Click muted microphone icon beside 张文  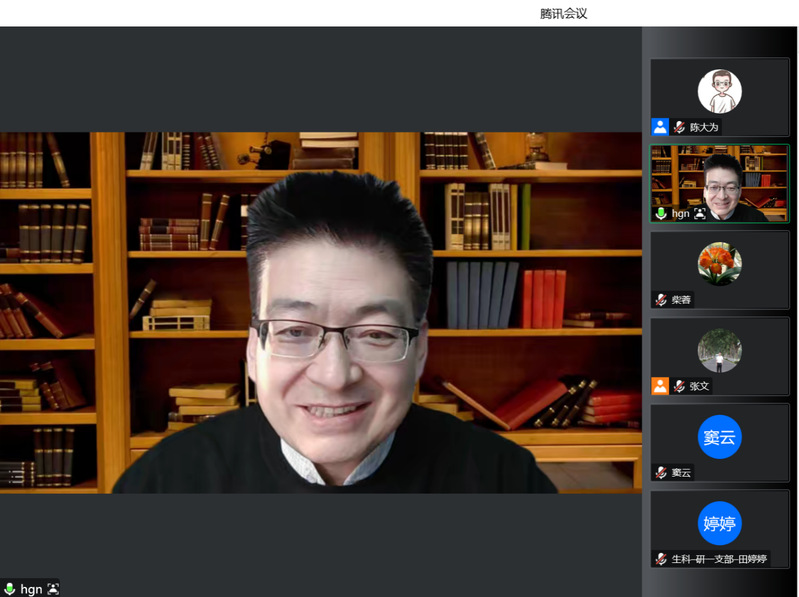tap(679, 386)
